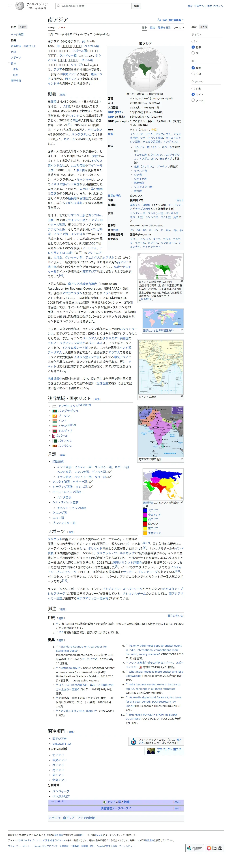Click the edit pencil icon beside 典拠管理データベース
Image resolution: width=232 pixels, height=868 pixels.
click(x=130, y=808)
